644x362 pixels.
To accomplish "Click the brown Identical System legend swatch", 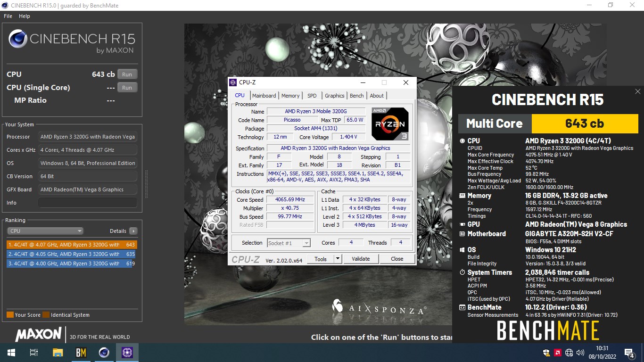I will click(46, 315).
